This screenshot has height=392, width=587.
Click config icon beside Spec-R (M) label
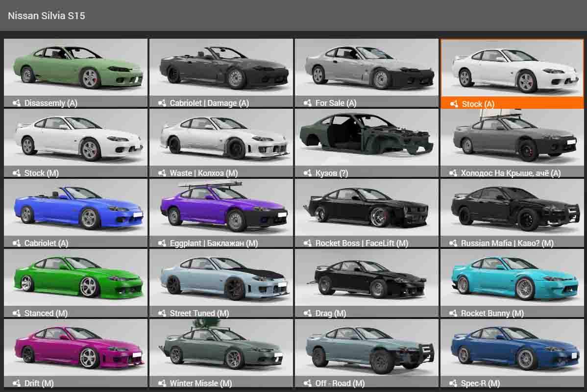point(453,383)
